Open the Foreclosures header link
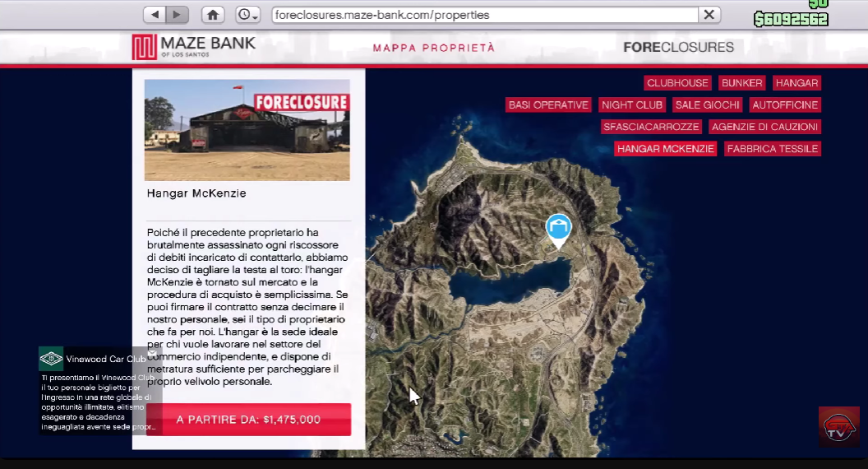Screen dimensions: 868x469 tap(679, 47)
